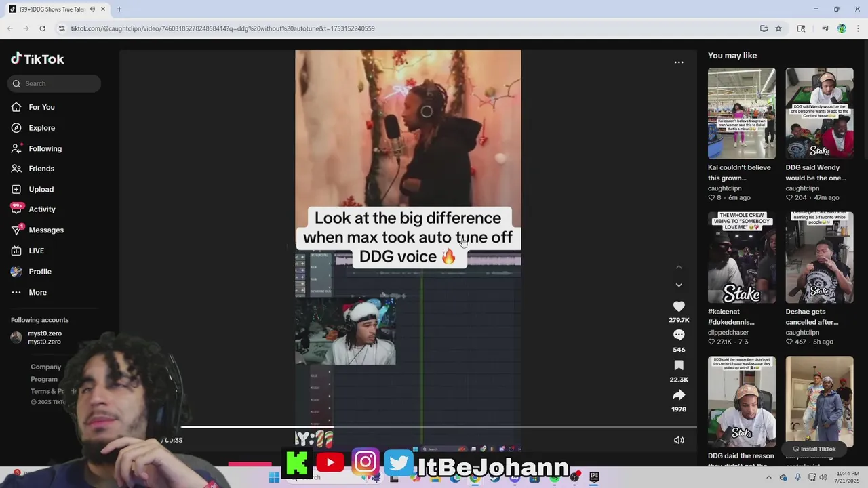The height and width of the screenshot is (488, 868).
Task: Open Messages inbox
Action: click(x=46, y=230)
